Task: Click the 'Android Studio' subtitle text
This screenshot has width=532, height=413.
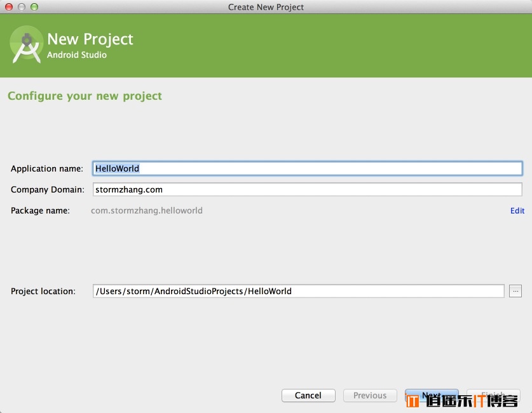Action: click(77, 55)
